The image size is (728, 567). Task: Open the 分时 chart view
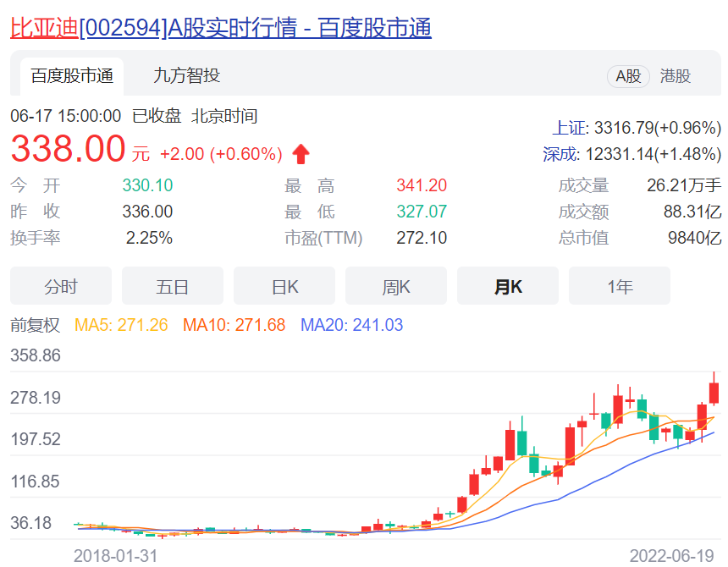point(61,286)
